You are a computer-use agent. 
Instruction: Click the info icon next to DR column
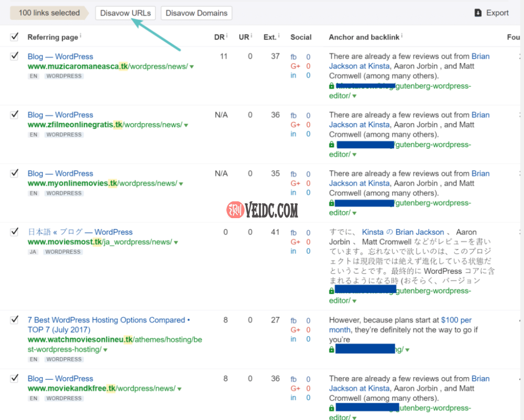(x=227, y=37)
